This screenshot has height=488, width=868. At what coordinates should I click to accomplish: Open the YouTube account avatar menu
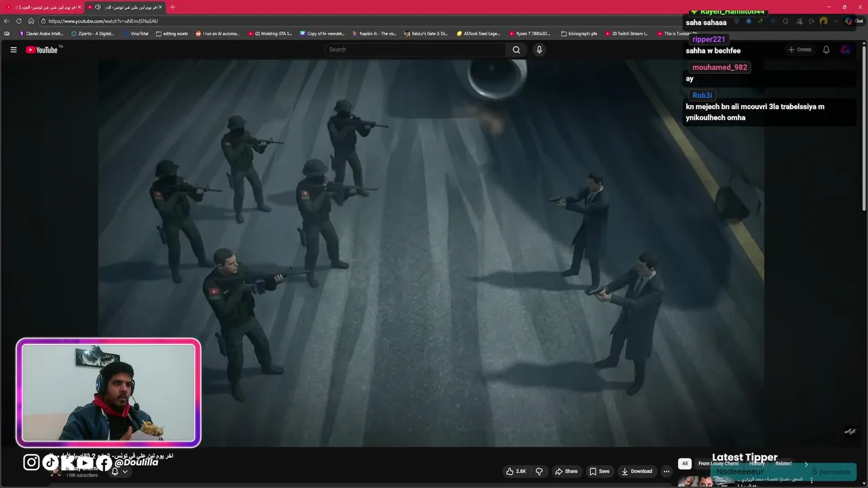tap(845, 49)
